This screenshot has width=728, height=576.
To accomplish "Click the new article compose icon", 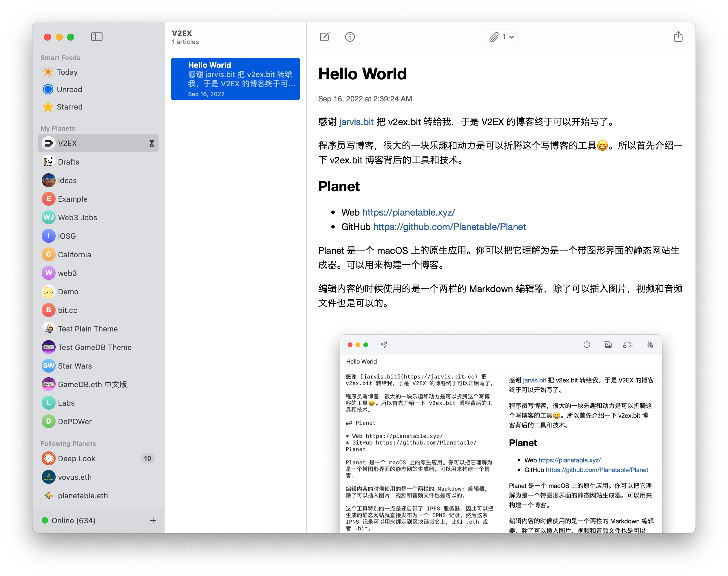I will coord(325,37).
